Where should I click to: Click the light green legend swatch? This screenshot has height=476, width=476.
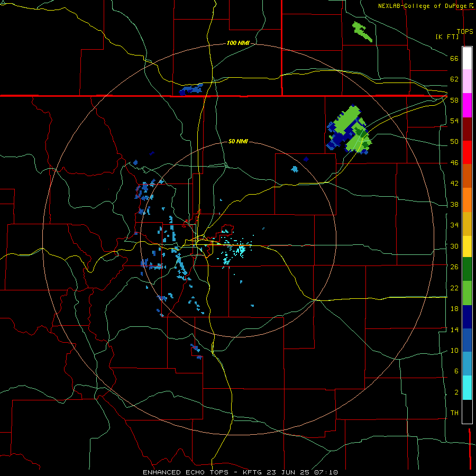pyautogui.click(x=467, y=293)
